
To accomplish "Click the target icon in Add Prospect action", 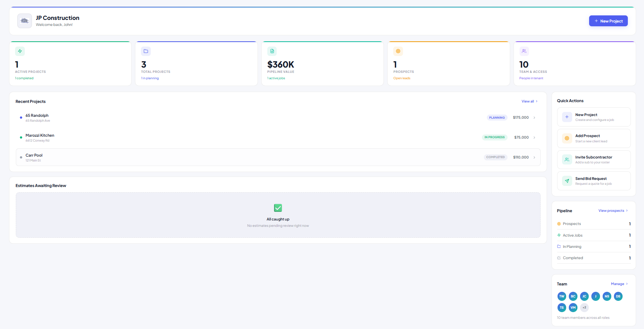I will click(x=567, y=138).
